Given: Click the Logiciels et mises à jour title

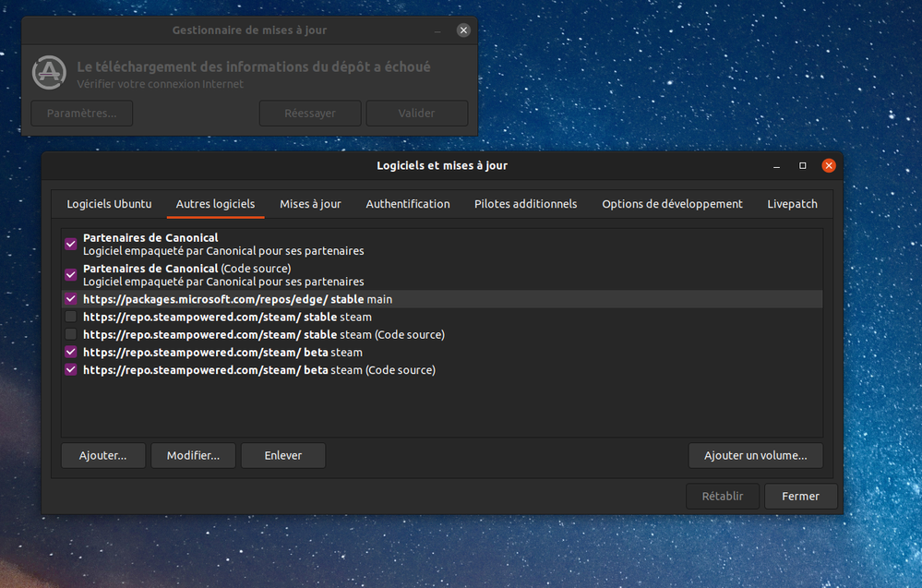Looking at the screenshot, I should point(442,166).
